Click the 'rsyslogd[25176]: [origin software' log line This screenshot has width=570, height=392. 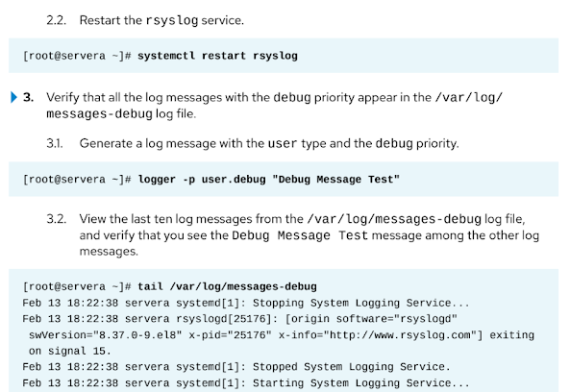[x=240, y=319]
